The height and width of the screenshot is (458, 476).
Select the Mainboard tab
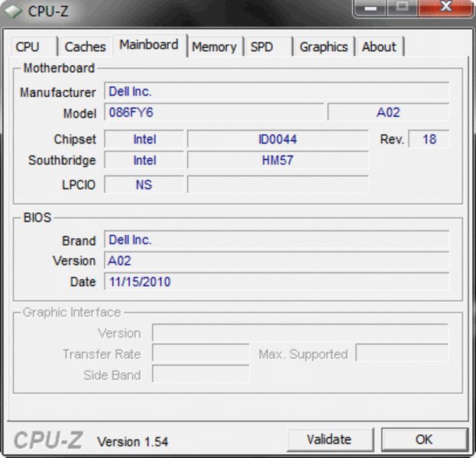[x=149, y=45]
